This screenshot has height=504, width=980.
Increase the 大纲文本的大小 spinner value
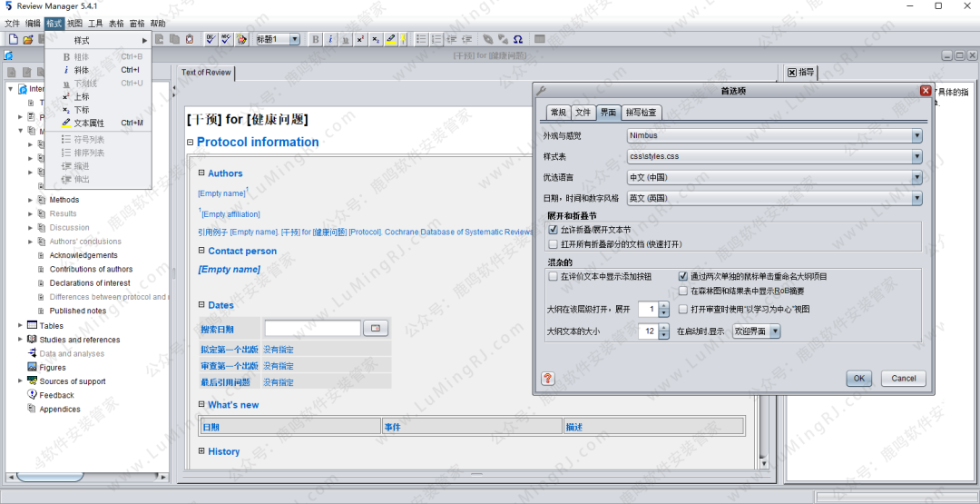[x=664, y=327]
